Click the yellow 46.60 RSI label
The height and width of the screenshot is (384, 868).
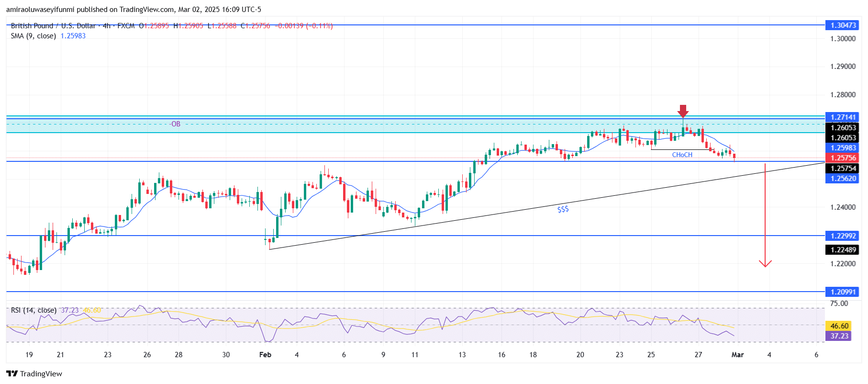pyautogui.click(x=838, y=326)
